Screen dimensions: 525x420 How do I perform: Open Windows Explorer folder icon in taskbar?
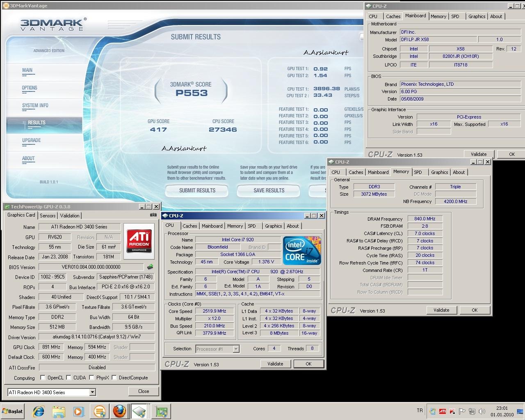59,411
